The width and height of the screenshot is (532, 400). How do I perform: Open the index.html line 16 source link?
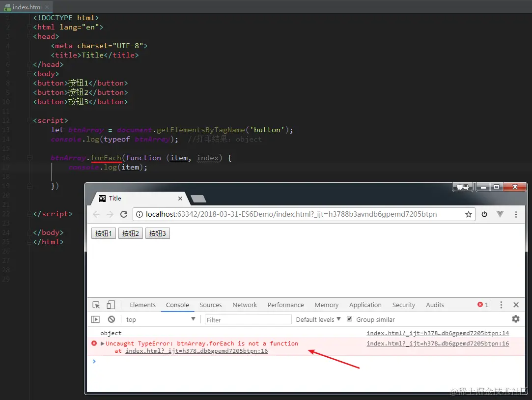[x=438, y=343]
